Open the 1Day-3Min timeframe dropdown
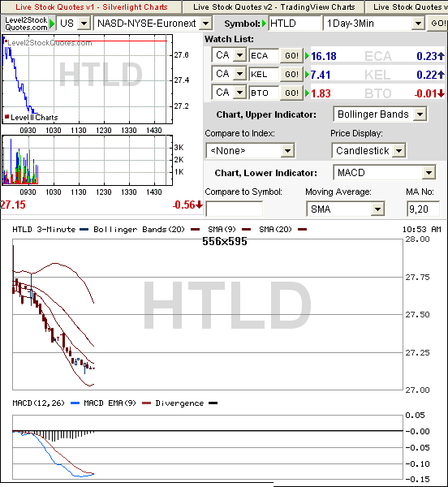This screenshot has width=448, height=487. click(374, 24)
